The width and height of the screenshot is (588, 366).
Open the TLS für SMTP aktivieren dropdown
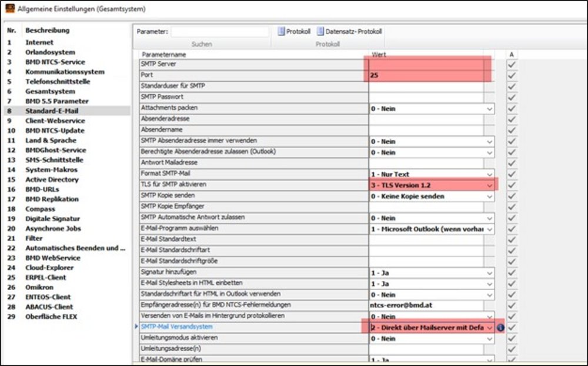coord(489,185)
